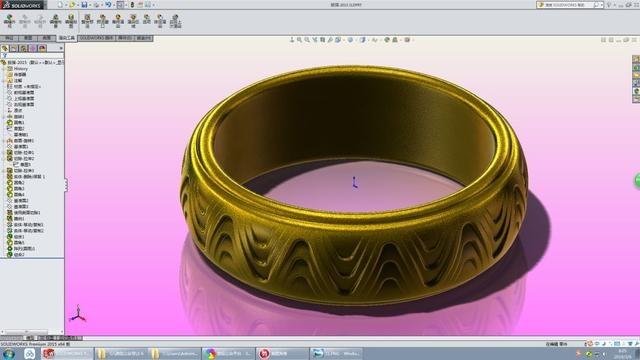Screen dimensions: 640x360
Task: Open dropdown arrow beside Save icon
Action: (90, 5)
